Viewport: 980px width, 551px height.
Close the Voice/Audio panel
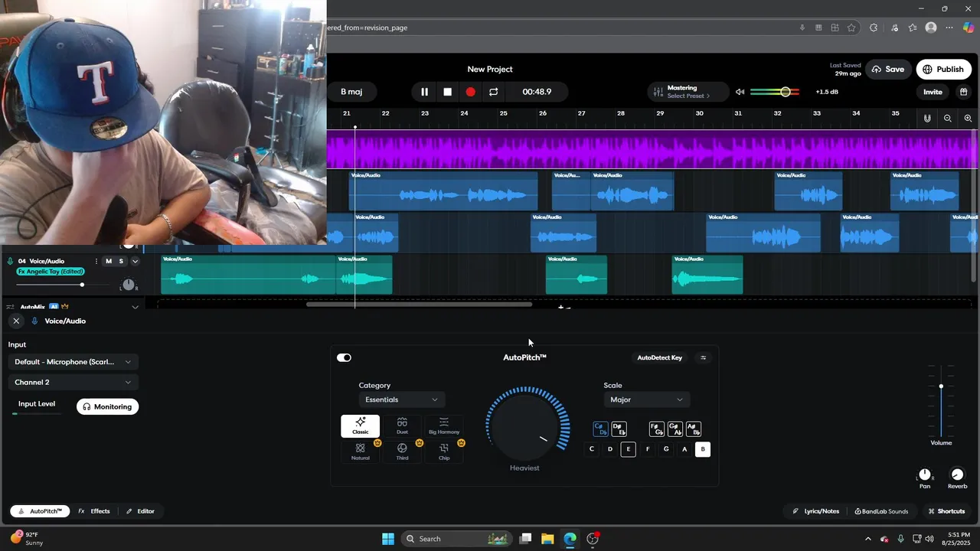click(x=16, y=321)
